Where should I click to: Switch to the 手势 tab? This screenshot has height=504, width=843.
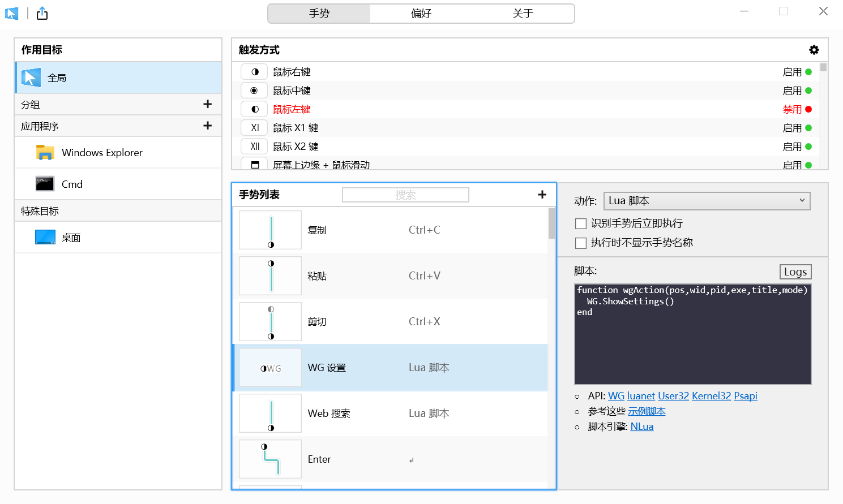(x=319, y=14)
